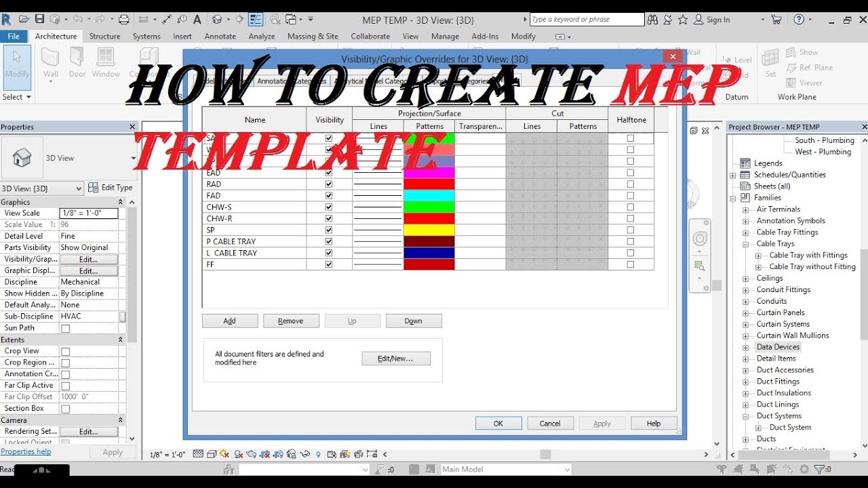Open the Systems ribbon tab
868x488 pixels.
coord(146,37)
